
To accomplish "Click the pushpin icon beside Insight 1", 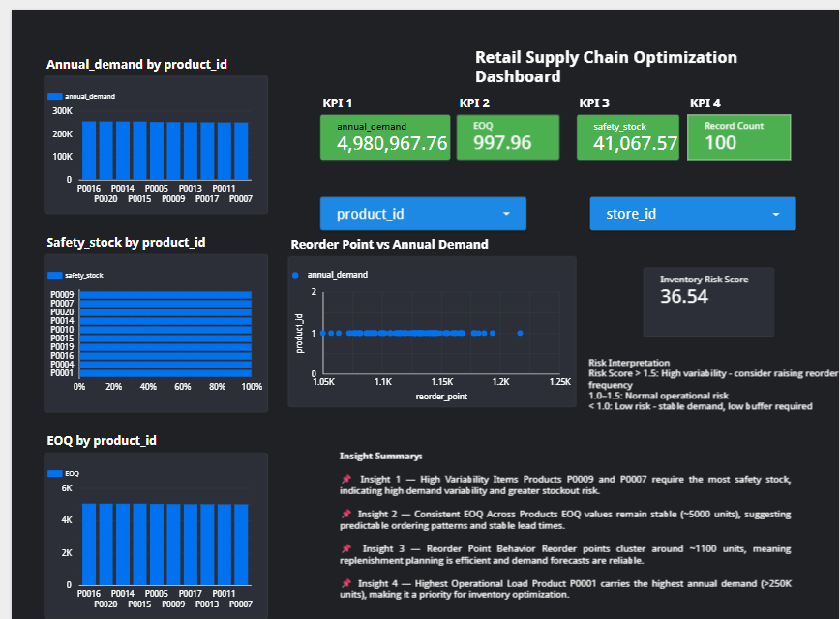I will 346,479.
